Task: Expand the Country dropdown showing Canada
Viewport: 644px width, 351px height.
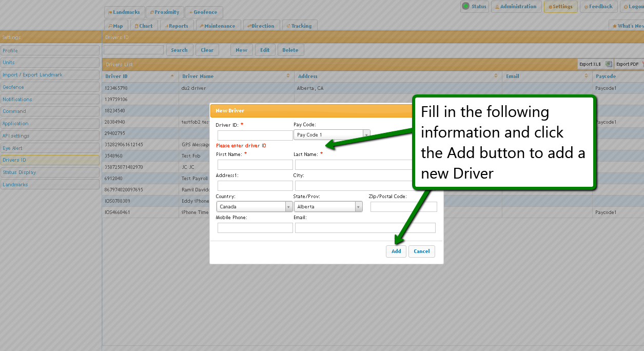Action: tap(288, 207)
